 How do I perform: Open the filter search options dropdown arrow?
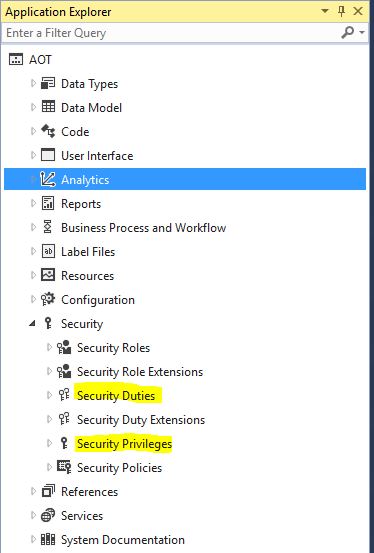362,32
